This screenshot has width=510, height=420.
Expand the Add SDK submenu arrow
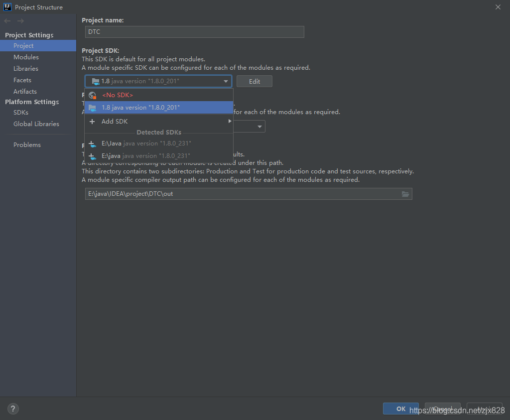pos(230,121)
